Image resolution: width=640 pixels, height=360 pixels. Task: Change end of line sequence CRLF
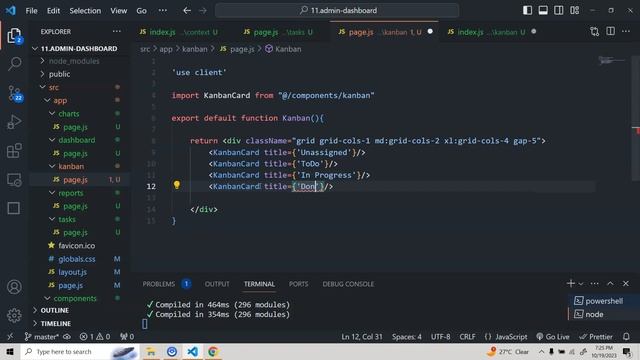(467, 337)
